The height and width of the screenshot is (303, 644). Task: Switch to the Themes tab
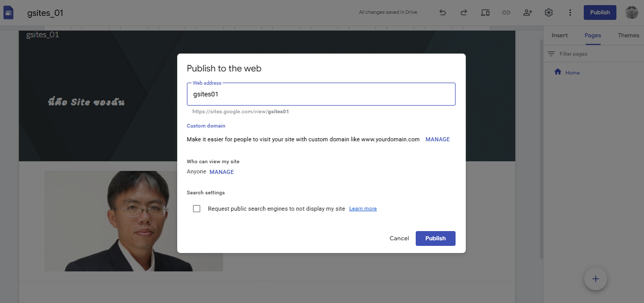coord(628,35)
